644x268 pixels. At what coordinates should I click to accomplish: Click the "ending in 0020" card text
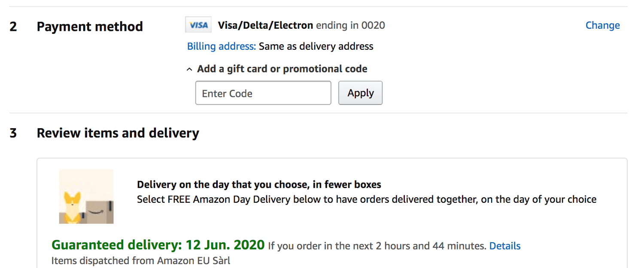(350, 25)
